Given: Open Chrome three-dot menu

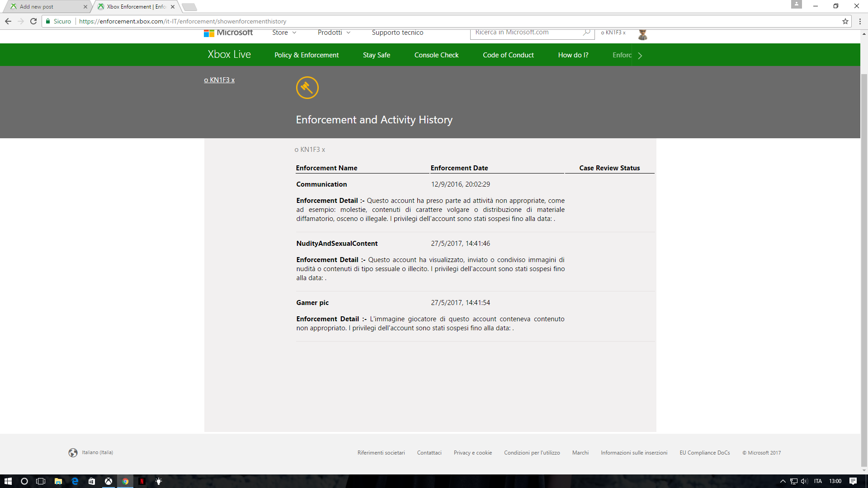Looking at the screenshot, I should (860, 21).
